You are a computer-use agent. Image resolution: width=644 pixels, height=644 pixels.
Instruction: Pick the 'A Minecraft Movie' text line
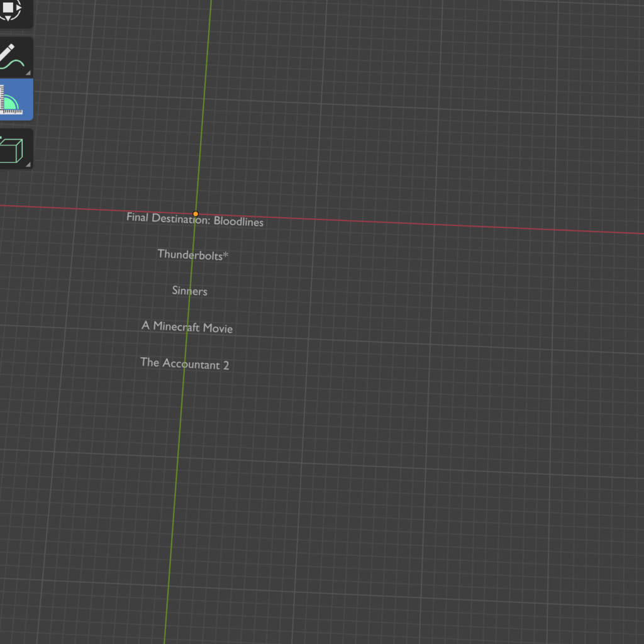pos(187,327)
